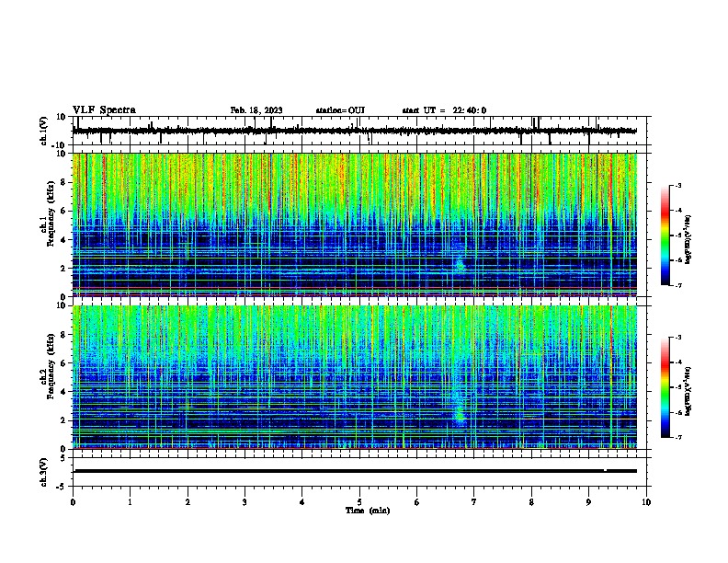The image size is (728, 563).
Task: Click time axis tick label "3"
Action: click(x=245, y=502)
